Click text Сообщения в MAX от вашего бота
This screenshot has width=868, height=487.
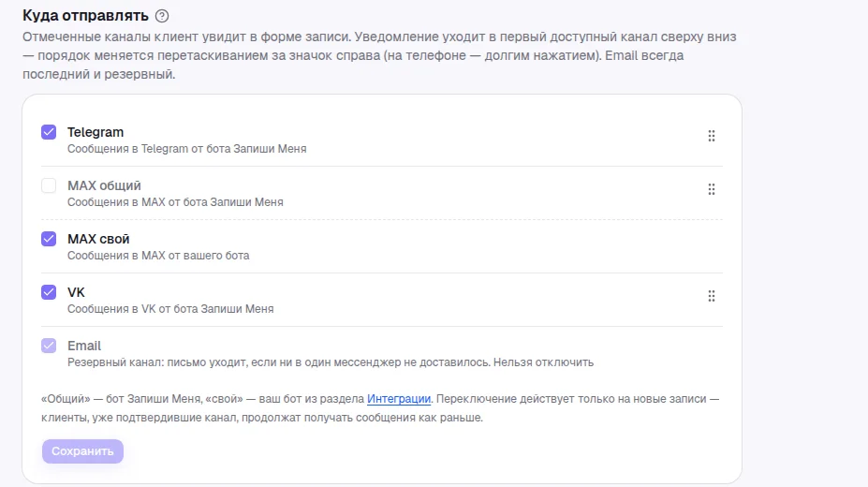pyautogui.click(x=158, y=256)
